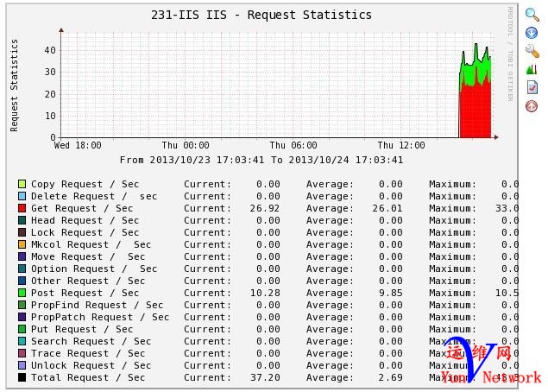The height and width of the screenshot is (392, 548).
Task: Click the magnifier zoom graph icon
Action: pyautogui.click(x=532, y=15)
